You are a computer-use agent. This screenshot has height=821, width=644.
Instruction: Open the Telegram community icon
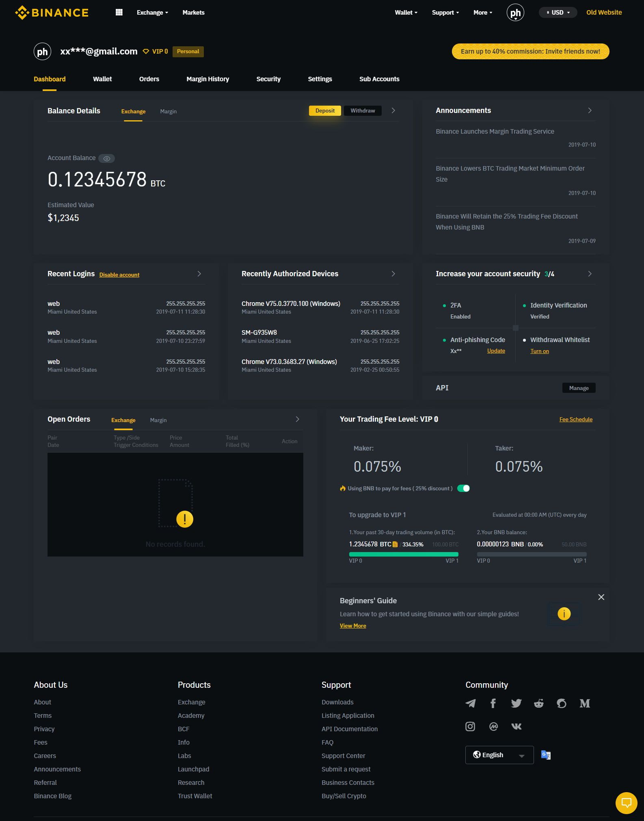click(470, 703)
